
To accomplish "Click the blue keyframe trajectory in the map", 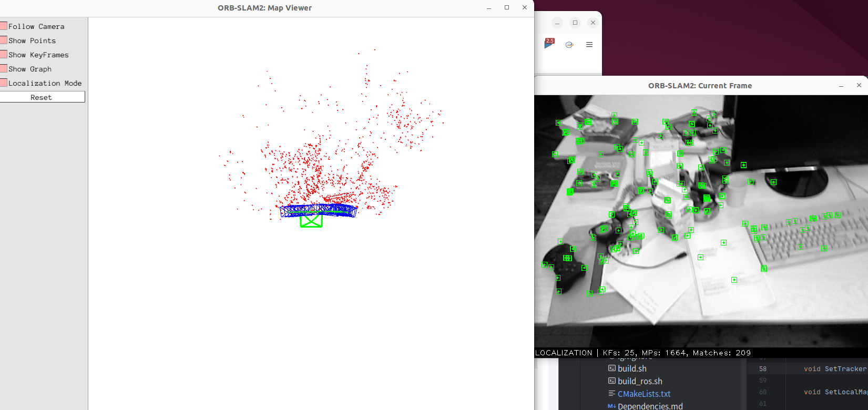I will click(x=319, y=210).
